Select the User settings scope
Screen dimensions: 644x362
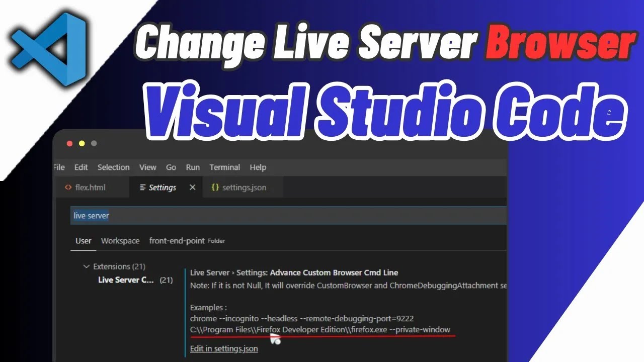click(x=83, y=240)
